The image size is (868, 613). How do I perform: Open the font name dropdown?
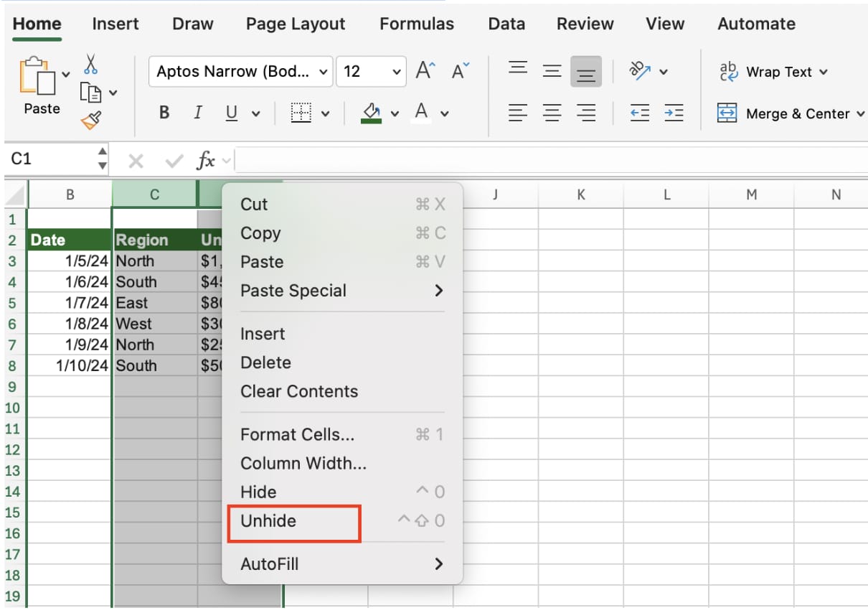coord(241,72)
